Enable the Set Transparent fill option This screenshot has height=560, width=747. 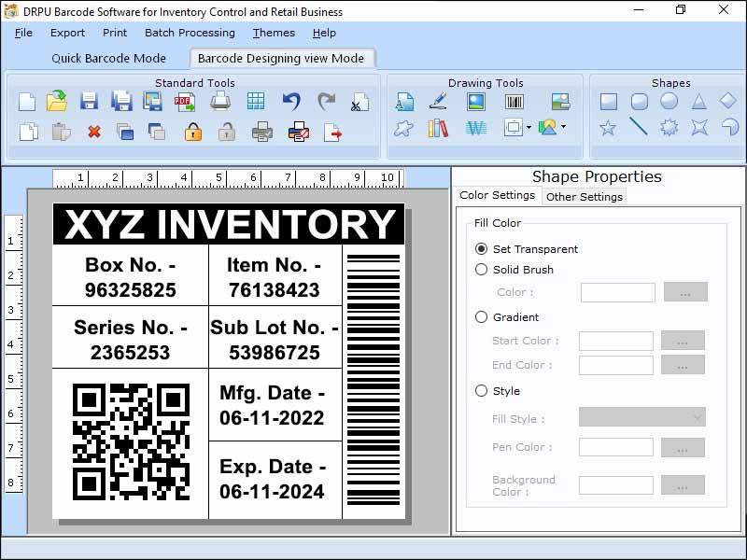pyautogui.click(x=480, y=249)
